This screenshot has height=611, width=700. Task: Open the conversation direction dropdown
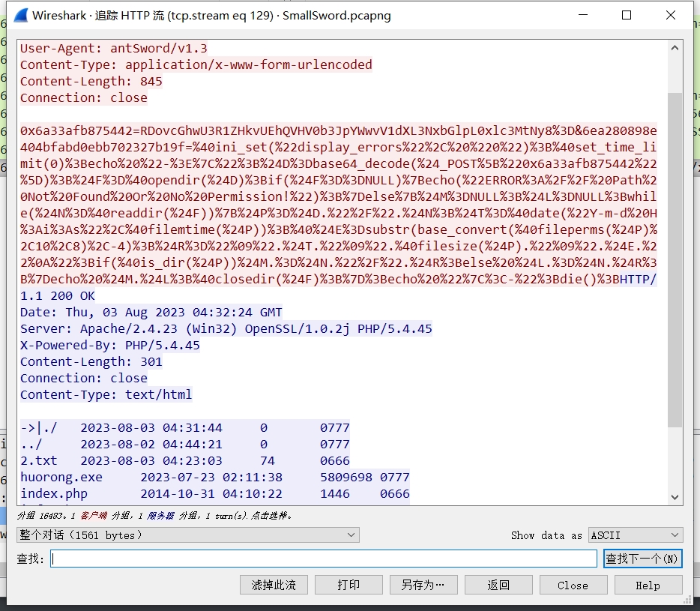[x=188, y=535]
